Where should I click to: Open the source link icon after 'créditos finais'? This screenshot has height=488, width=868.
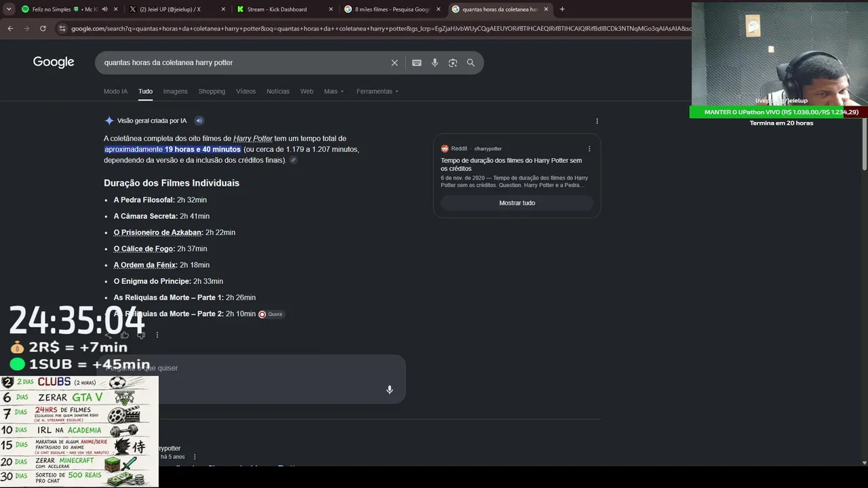point(293,161)
